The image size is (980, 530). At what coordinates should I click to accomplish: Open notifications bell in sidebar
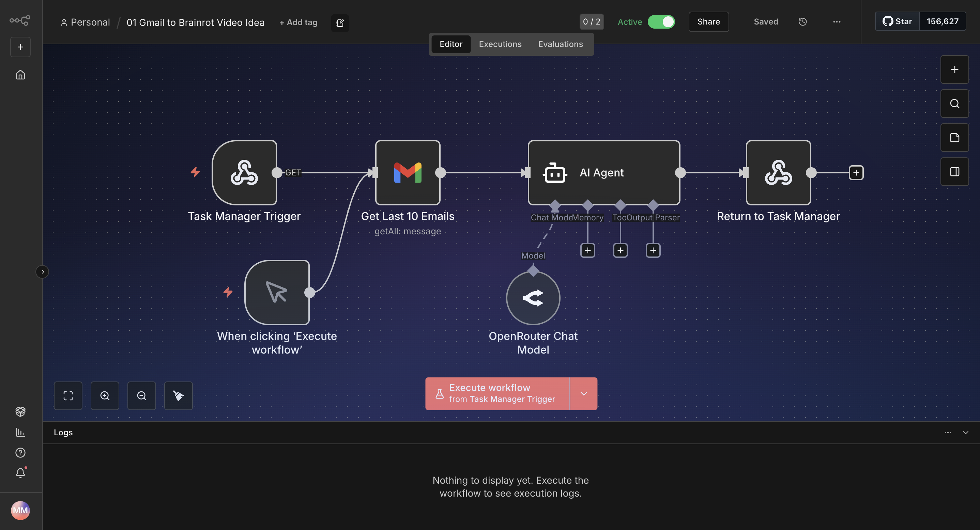pyautogui.click(x=20, y=472)
